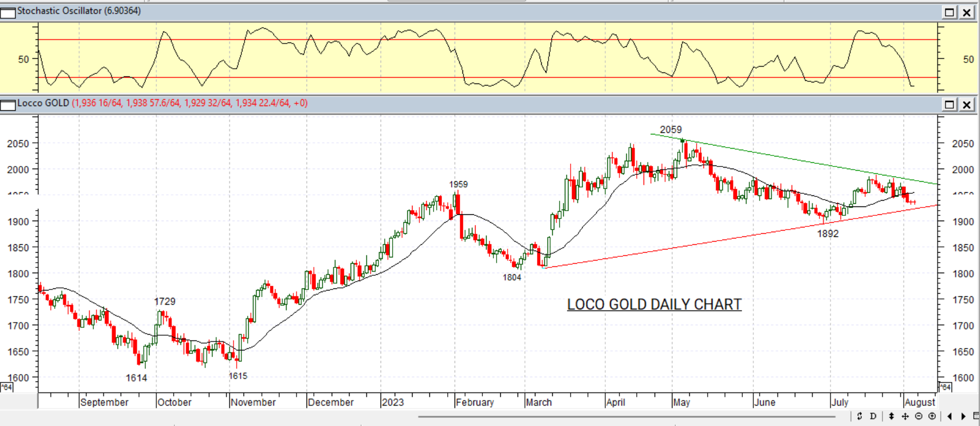Image resolution: width=980 pixels, height=426 pixels.
Task: Close the Stochastic Oscillator inner window
Action: tap(966, 12)
